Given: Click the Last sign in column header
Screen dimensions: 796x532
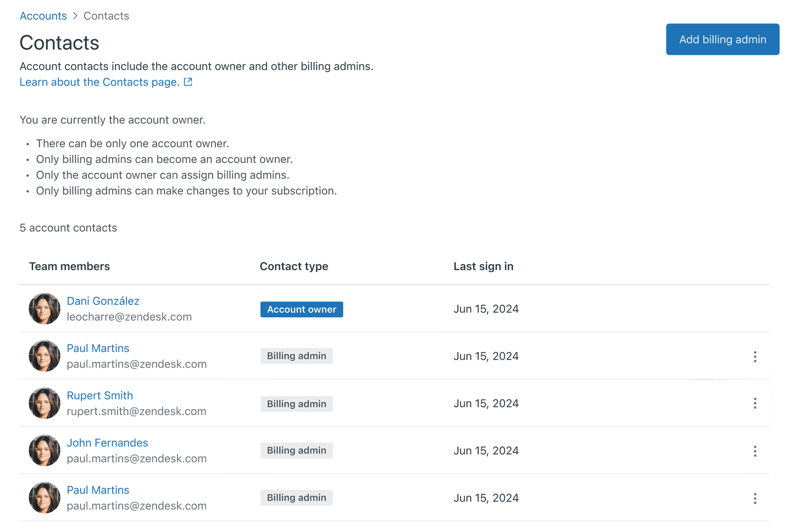Looking at the screenshot, I should [483, 266].
